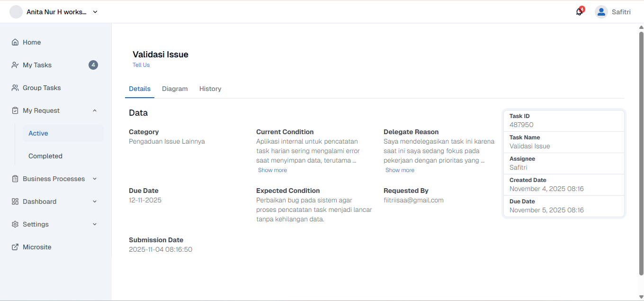Click the Tell Us link

point(141,65)
